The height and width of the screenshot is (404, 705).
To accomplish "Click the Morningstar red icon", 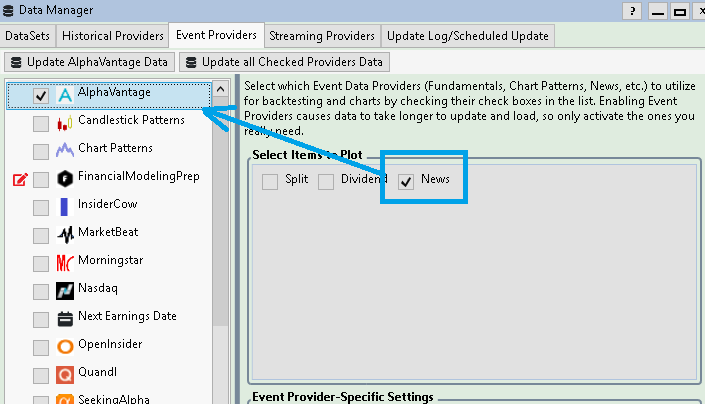I will click(x=65, y=263).
